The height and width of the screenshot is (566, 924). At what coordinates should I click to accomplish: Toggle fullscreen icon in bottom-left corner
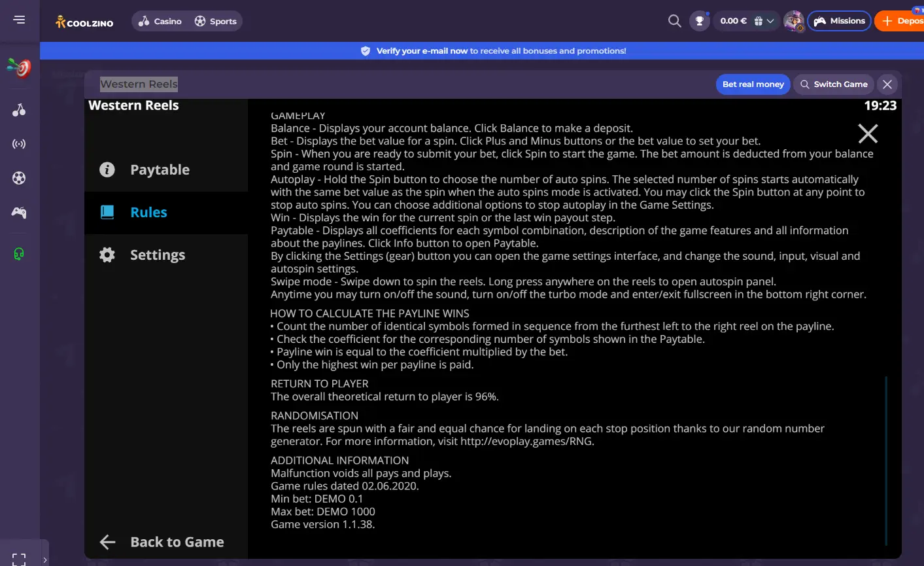click(x=19, y=559)
